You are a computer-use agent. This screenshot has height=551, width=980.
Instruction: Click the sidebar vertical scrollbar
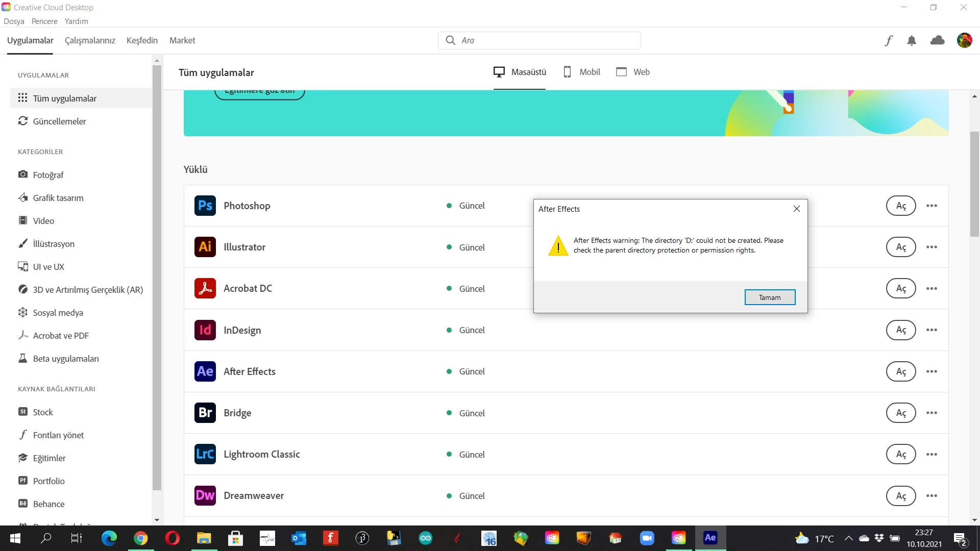coord(157,275)
